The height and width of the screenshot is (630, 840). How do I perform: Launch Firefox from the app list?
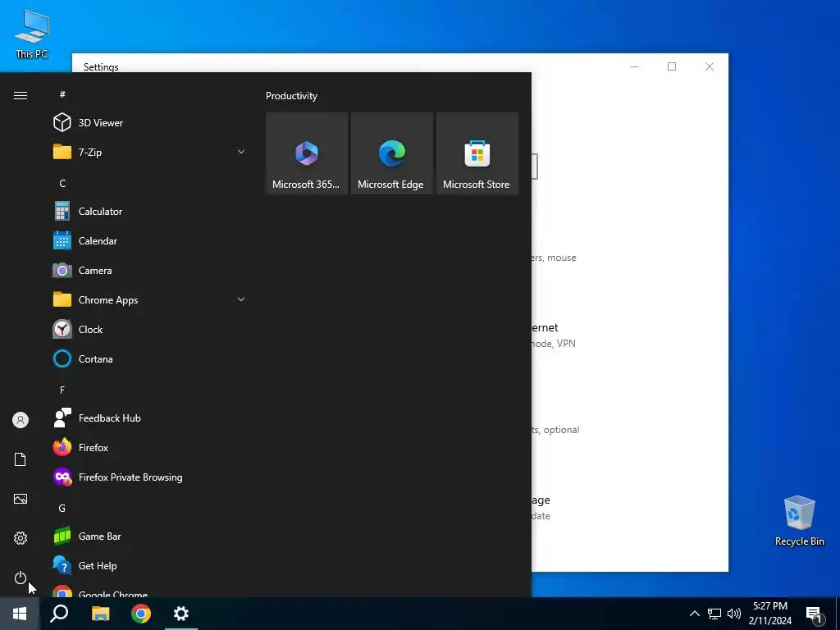pyautogui.click(x=151, y=448)
